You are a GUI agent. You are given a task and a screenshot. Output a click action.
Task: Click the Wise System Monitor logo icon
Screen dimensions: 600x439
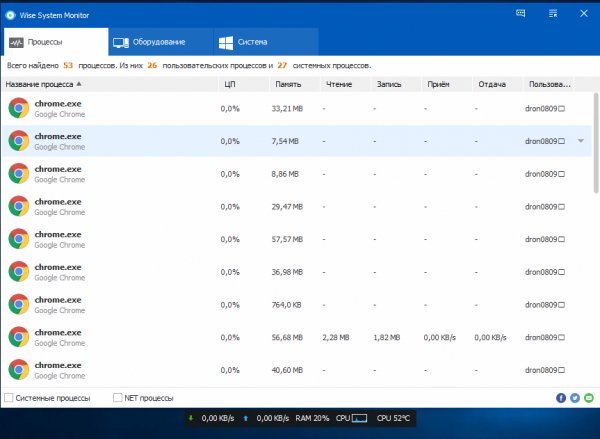click(x=10, y=15)
